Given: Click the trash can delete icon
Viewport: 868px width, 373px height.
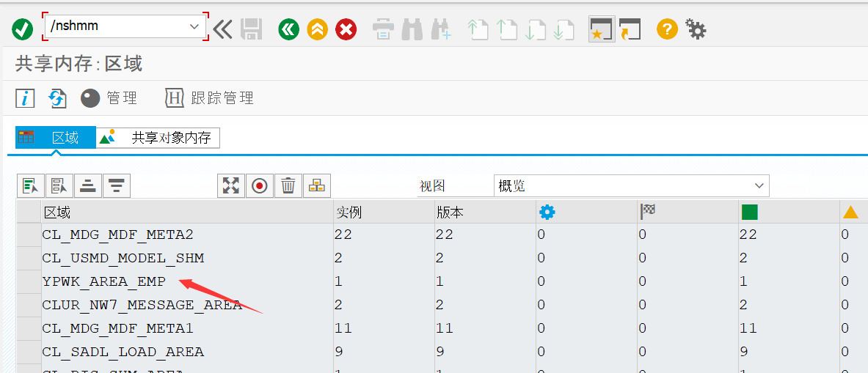Looking at the screenshot, I should (x=288, y=186).
